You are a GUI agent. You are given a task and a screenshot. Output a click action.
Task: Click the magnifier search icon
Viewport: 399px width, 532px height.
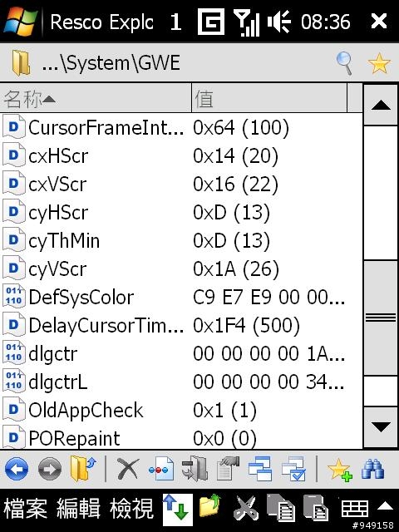[x=344, y=63]
